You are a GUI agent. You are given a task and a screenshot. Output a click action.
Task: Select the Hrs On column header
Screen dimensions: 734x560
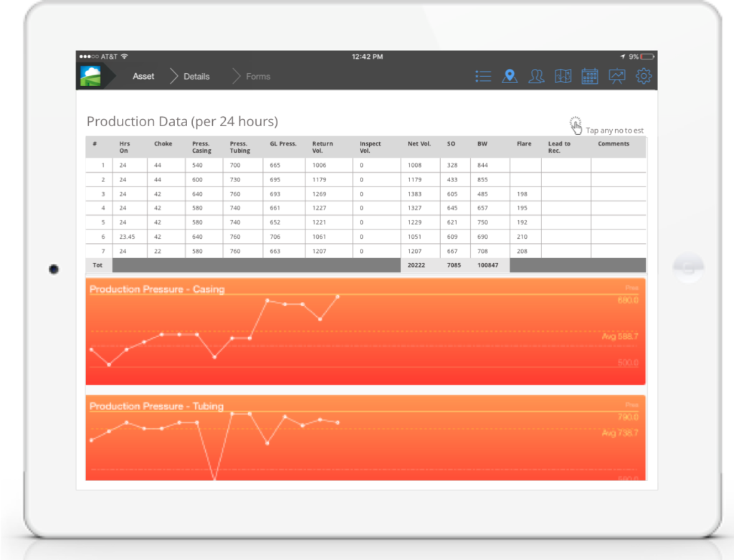[x=123, y=146]
